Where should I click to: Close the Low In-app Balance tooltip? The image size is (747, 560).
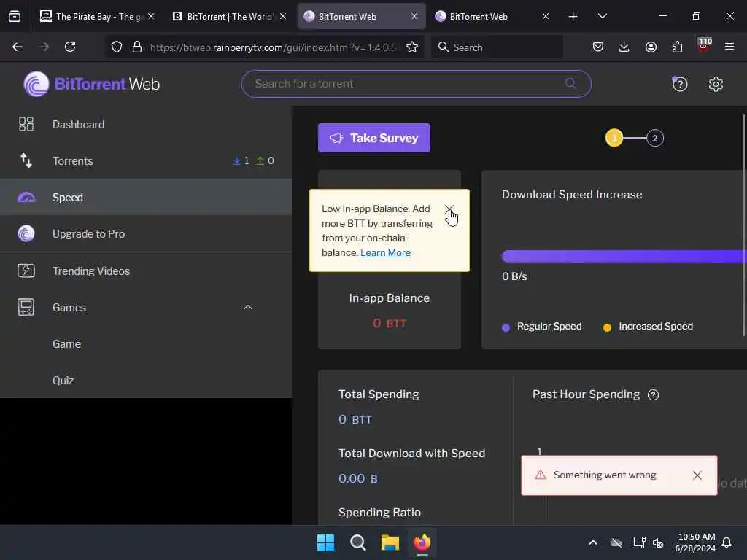[x=449, y=209]
